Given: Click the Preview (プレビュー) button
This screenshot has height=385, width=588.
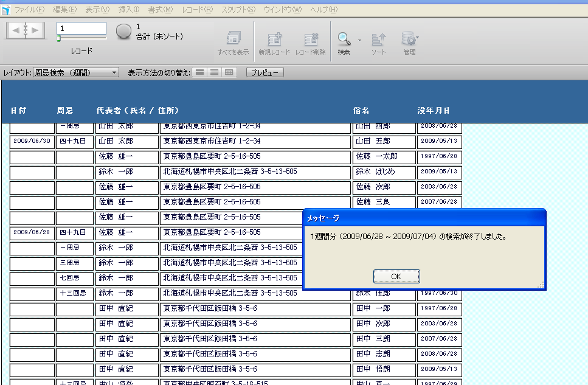Looking at the screenshot, I should point(265,72).
